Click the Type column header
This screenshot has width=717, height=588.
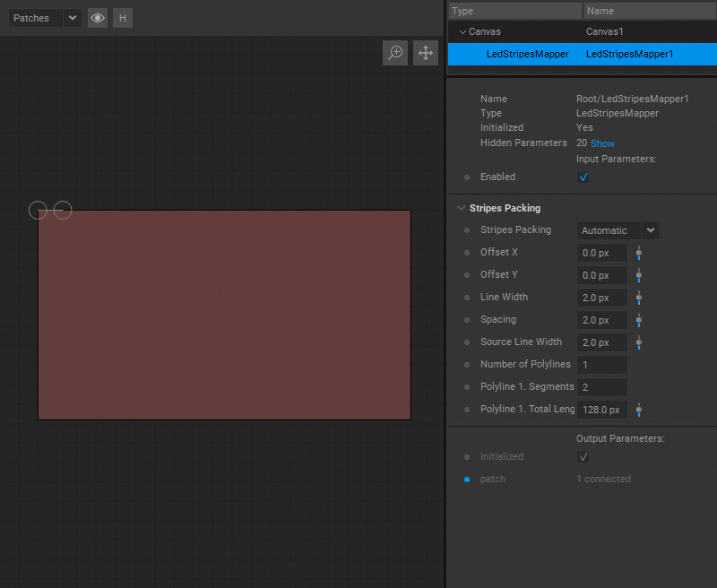[x=514, y=11]
